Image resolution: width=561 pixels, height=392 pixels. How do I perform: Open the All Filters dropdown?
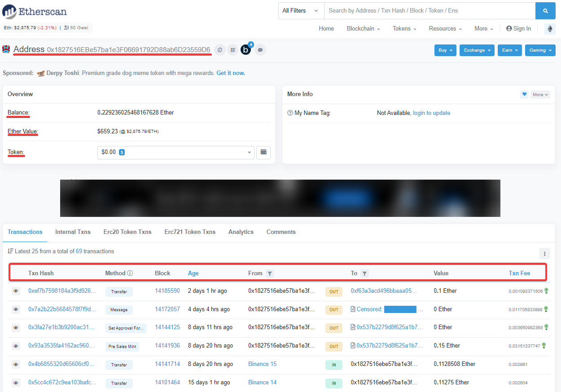[301, 11]
